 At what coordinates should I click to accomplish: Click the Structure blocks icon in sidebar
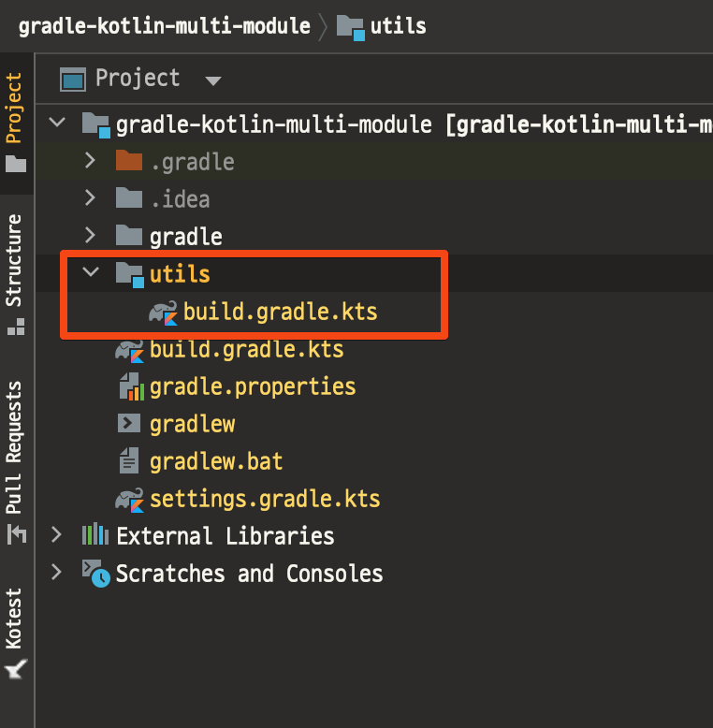[16, 327]
